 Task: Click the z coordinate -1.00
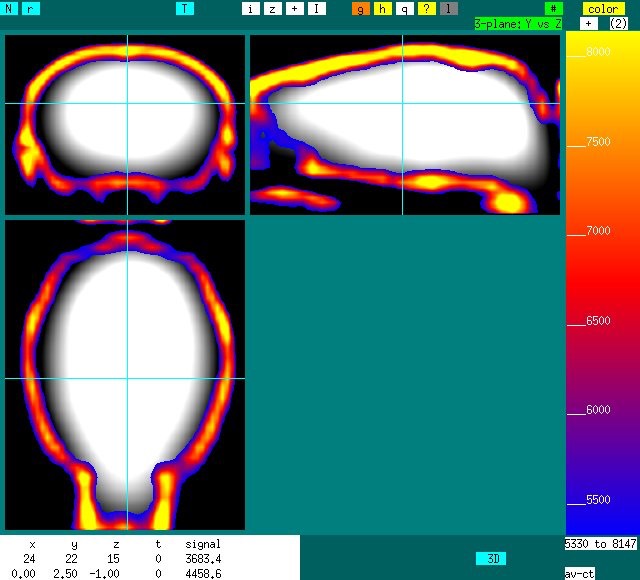point(104,573)
